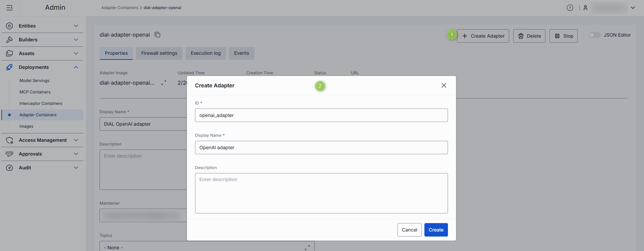Collapse the Deployments section
Viewport: 644px width, 251px height.
tap(76, 67)
